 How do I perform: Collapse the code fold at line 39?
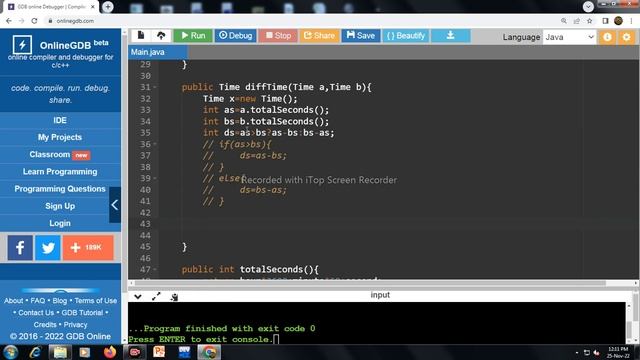155,179
